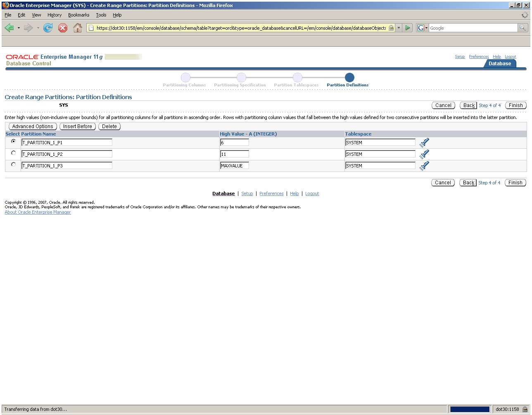
Task: Click the Advanced Options button
Action: [33, 126]
